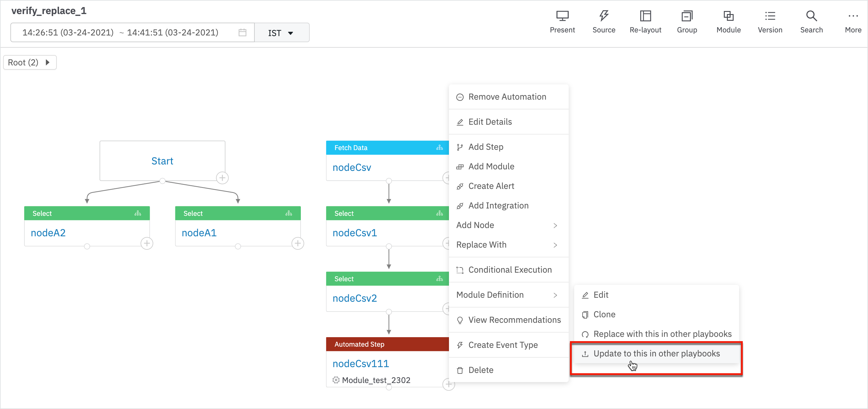868x409 pixels.
Task: Choose Delete from context menu
Action: [509, 370]
